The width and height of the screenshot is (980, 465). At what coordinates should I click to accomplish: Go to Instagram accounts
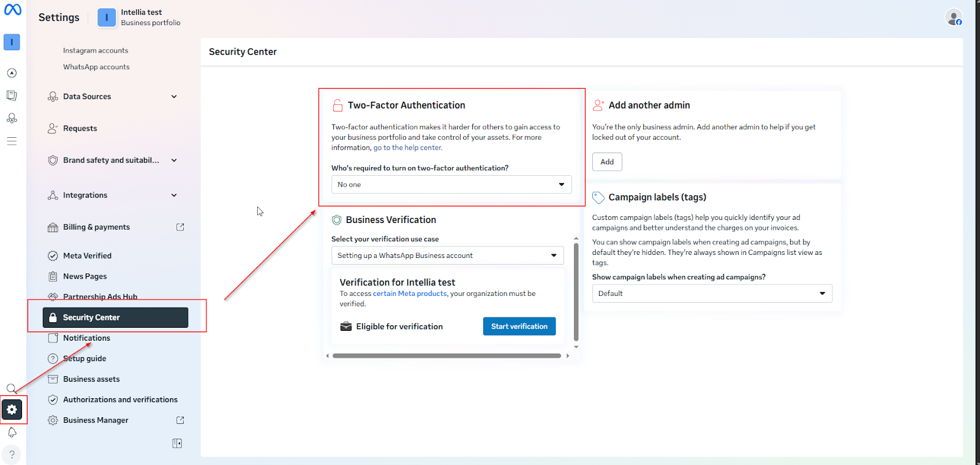96,51
